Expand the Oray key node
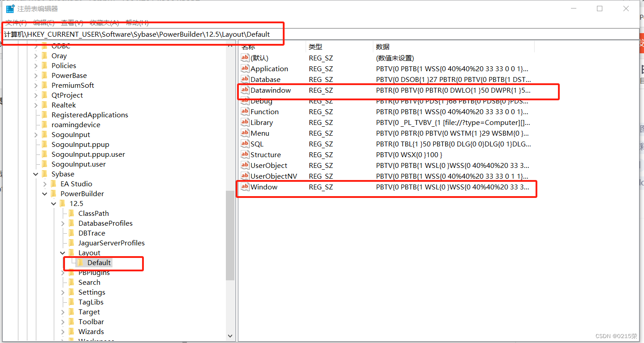The height and width of the screenshot is (343, 644). click(x=36, y=56)
